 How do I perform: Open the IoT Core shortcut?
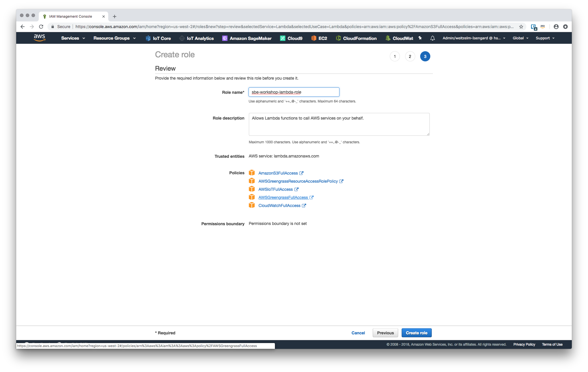click(158, 38)
